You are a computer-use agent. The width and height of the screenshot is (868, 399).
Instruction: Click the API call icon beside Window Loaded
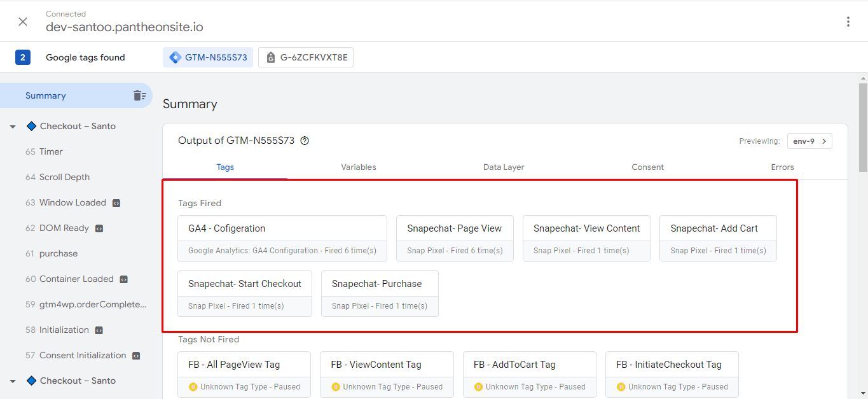coord(116,203)
